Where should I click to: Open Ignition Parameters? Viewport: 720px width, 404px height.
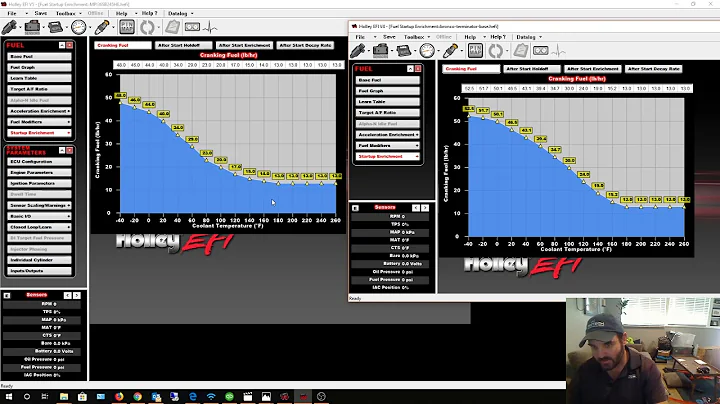coord(39,183)
